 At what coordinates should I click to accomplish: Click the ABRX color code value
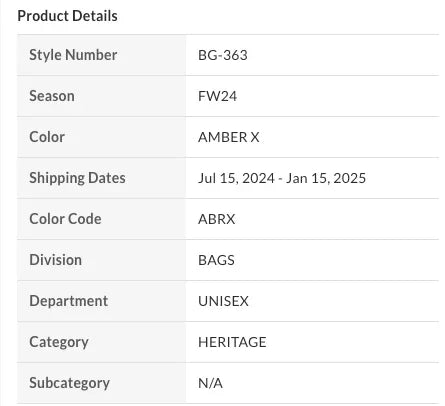pos(216,219)
